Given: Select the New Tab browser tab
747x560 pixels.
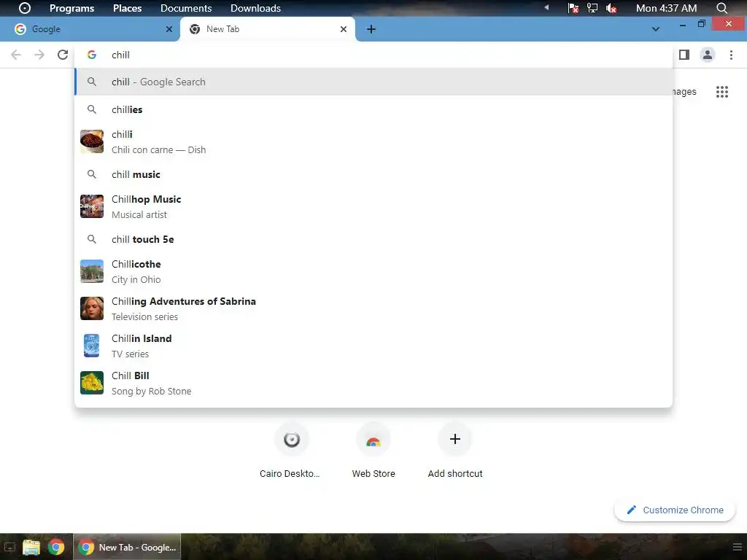Looking at the screenshot, I should coord(267,29).
